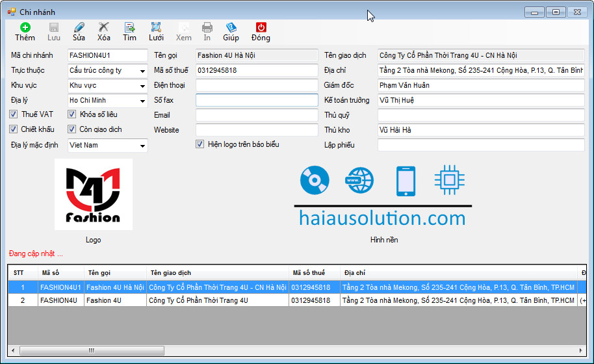Viewport: 594px width, 364px height.
Task: Click the table's Địa chỉ column header
Action: [458, 273]
